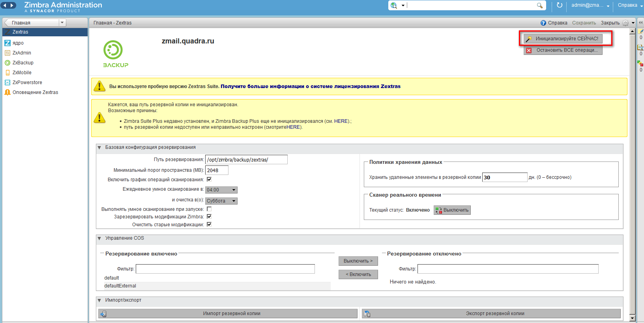
Task: Open ZxPowerstore module
Action: pyautogui.click(x=27, y=83)
